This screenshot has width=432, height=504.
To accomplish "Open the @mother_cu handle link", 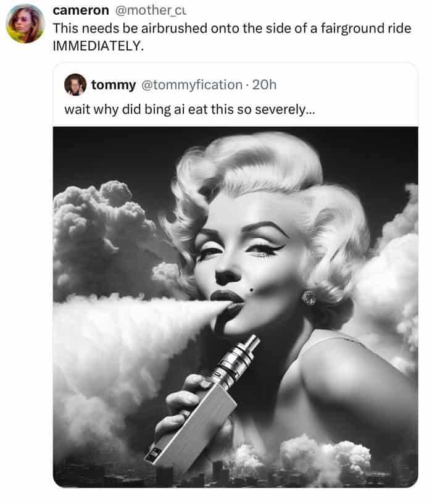I will click(x=142, y=10).
